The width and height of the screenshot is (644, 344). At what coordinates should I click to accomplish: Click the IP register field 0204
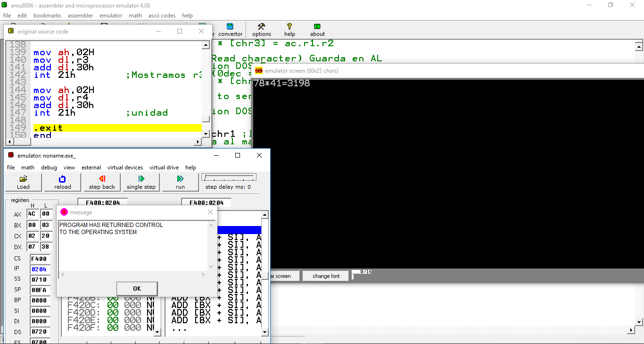(x=40, y=269)
